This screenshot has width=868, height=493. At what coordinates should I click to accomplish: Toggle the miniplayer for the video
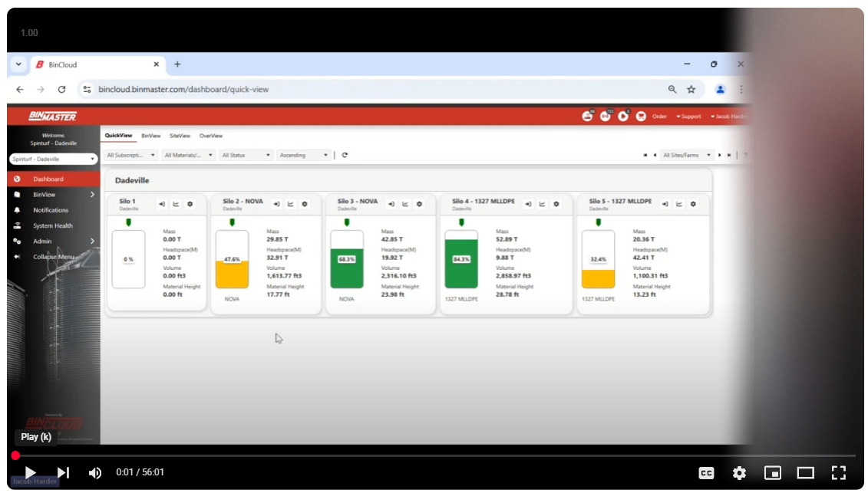tap(773, 473)
